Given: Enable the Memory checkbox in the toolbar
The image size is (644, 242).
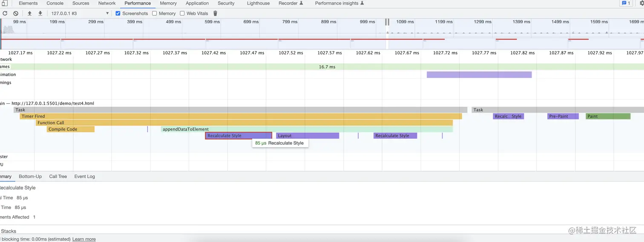Looking at the screenshot, I should (155, 14).
